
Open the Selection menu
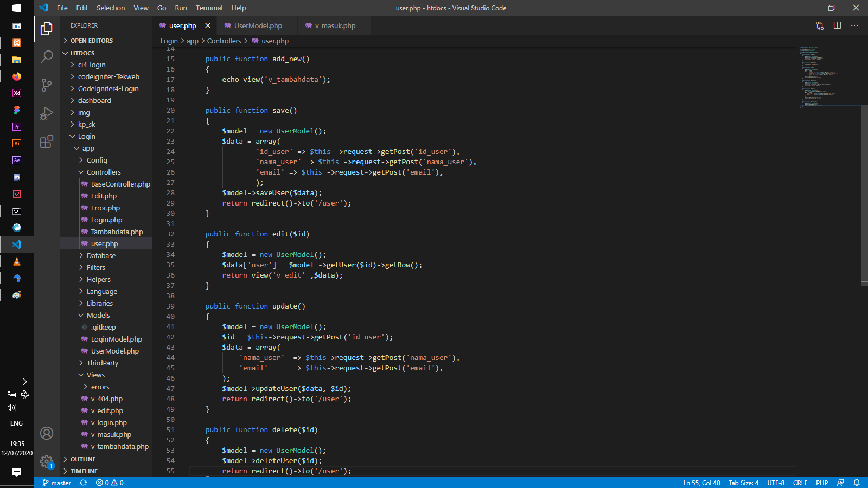coord(111,8)
